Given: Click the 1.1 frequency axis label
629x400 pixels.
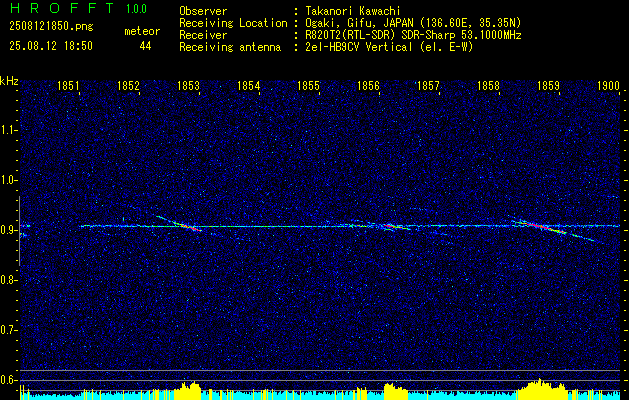Looking at the screenshot, I should pyautogui.click(x=8, y=130).
